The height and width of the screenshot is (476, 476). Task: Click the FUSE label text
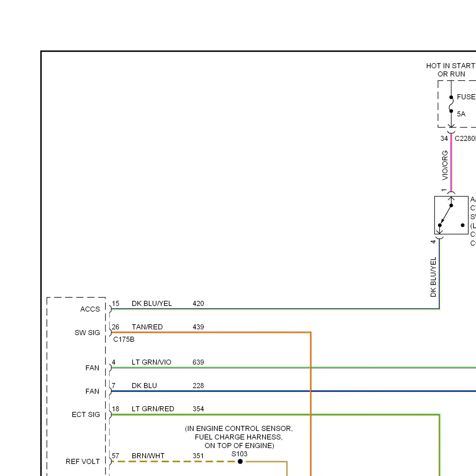pos(466,97)
